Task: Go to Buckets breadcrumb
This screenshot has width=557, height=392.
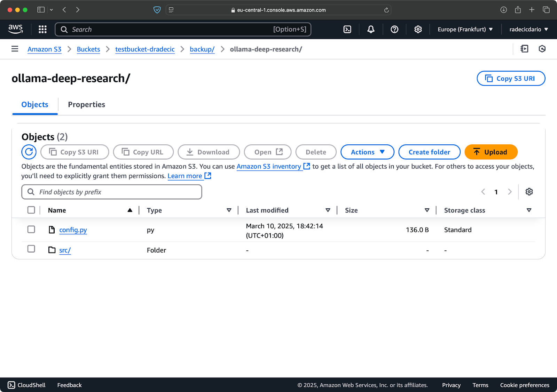Action: click(88, 49)
